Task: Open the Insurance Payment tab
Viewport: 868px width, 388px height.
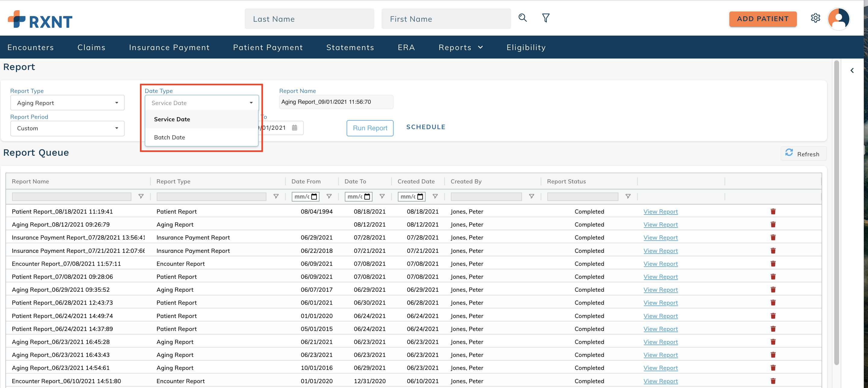Action: pos(169,48)
